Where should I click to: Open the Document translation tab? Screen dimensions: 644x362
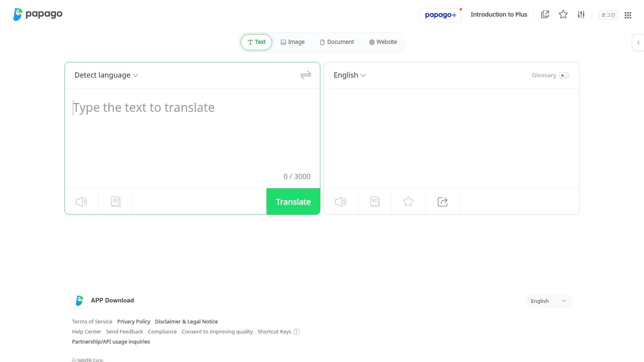point(337,42)
